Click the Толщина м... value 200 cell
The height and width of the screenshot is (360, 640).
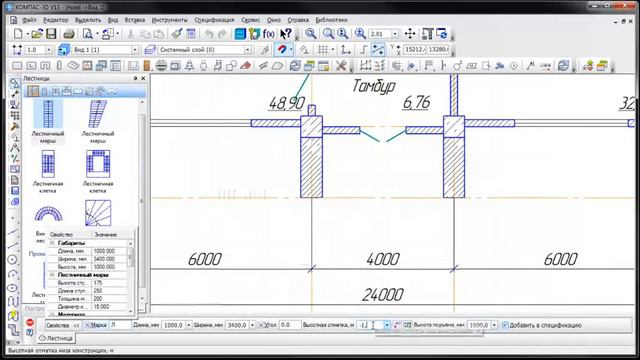pyautogui.click(x=109, y=299)
